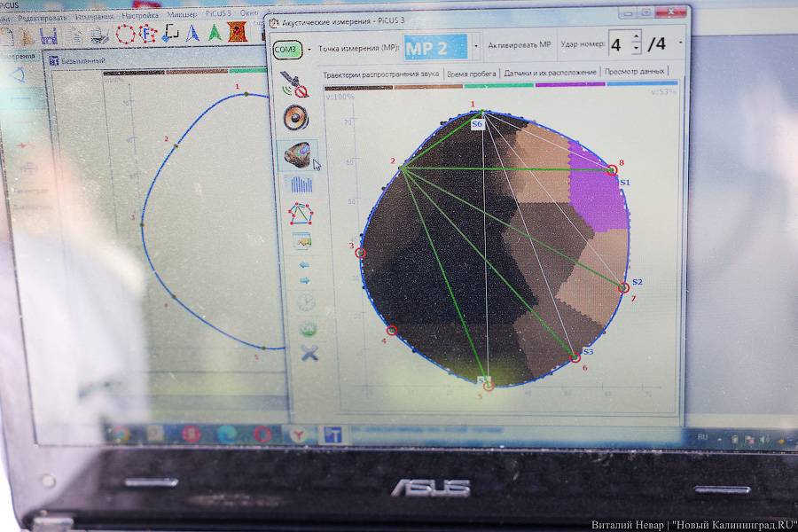
Task: Click the red X cancel icon in sidebar
Action: [x=309, y=353]
